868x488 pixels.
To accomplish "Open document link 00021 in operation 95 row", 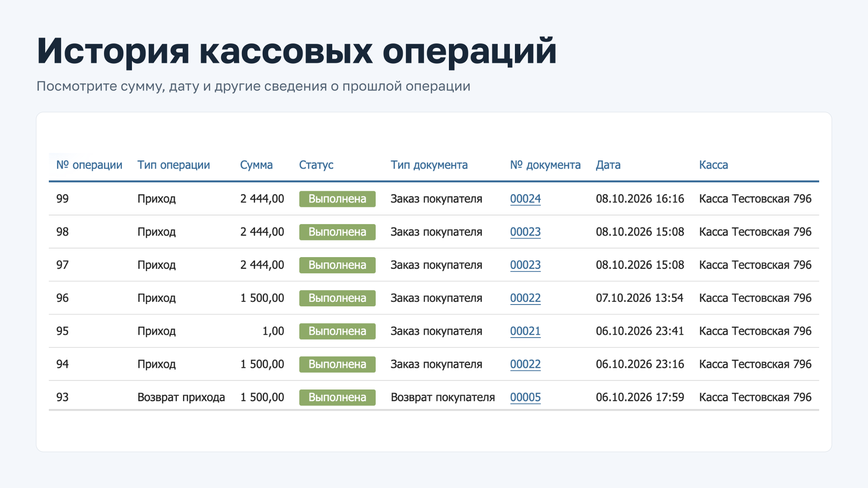I will tap(525, 331).
